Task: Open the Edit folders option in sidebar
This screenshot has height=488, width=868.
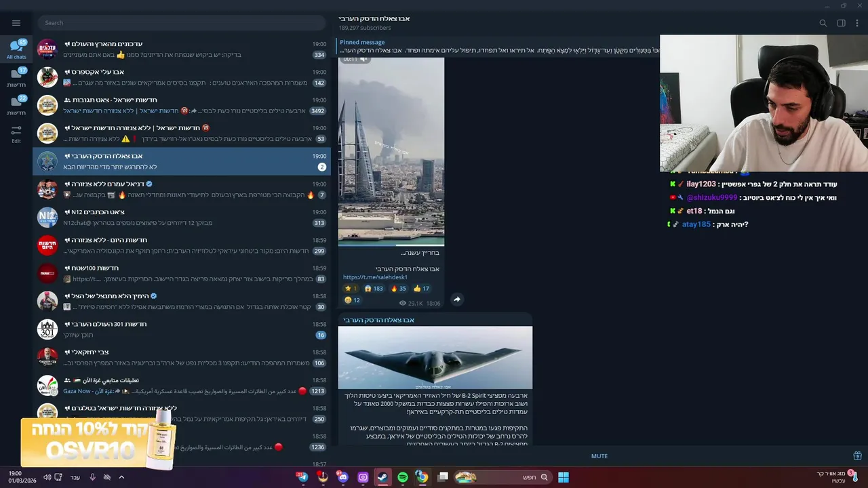Action: point(16,134)
